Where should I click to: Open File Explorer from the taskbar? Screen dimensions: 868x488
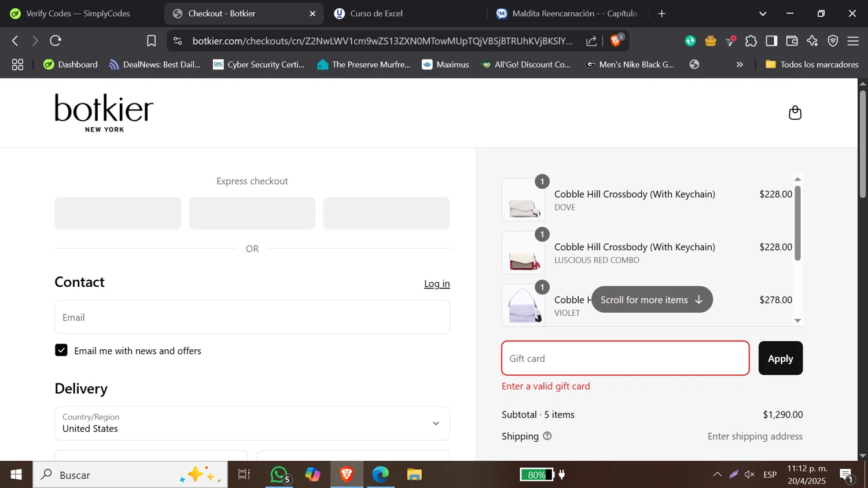[x=414, y=475]
